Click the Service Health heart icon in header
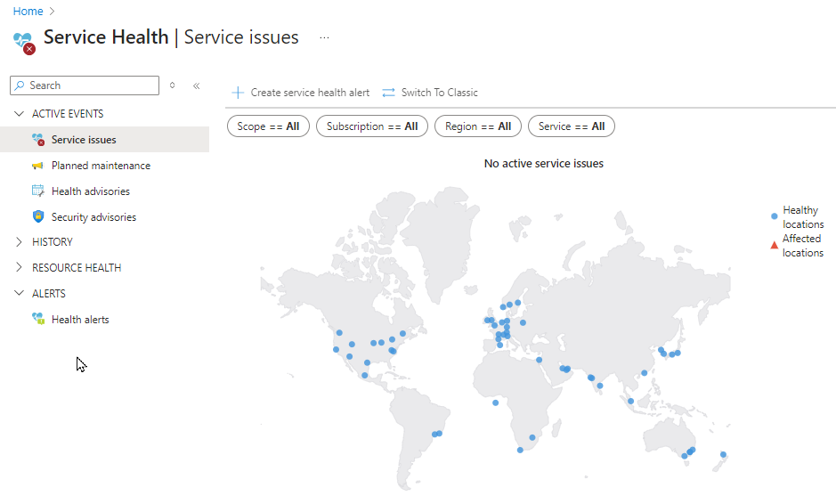This screenshot has width=836, height=504. pyautogui.click(x=23, y=43)
